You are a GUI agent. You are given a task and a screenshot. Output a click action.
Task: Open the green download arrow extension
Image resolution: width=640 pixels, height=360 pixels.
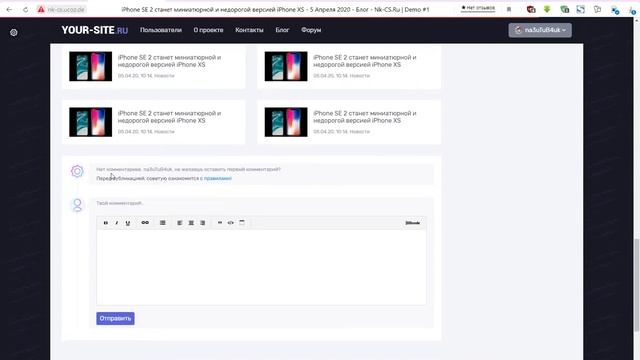(x=547, y=9)
